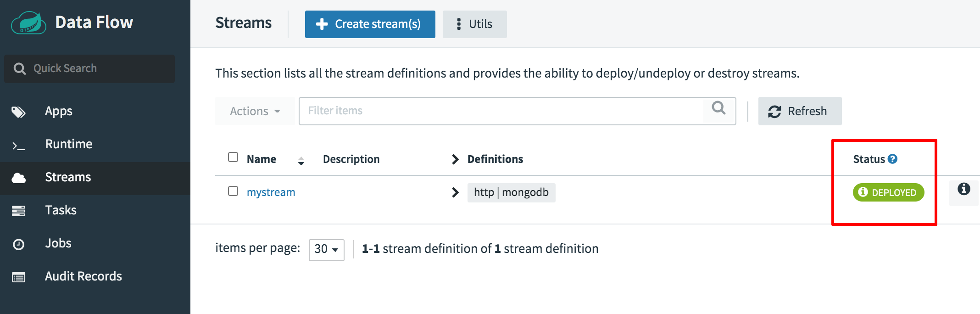Open the items per page dropdown
This screenshot has width=980, height=314.
[x=326, y=249]
